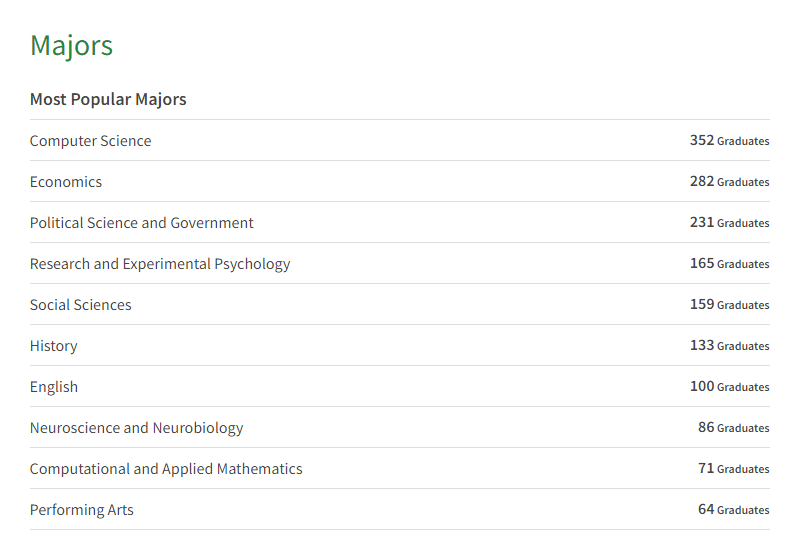
Task: Select the History major row
Action: pyautogui.click(x=53, y=346)
